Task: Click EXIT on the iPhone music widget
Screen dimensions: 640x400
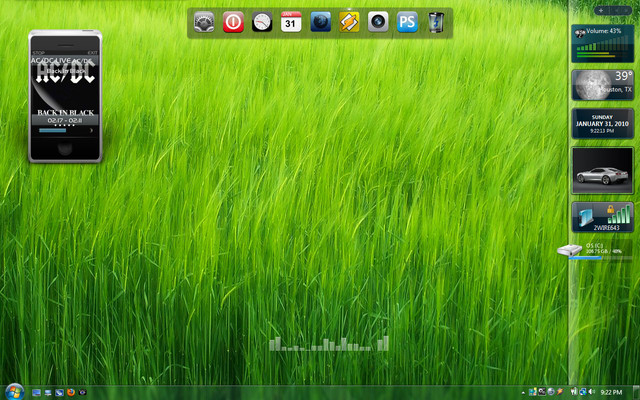Action: click(93, 53)
